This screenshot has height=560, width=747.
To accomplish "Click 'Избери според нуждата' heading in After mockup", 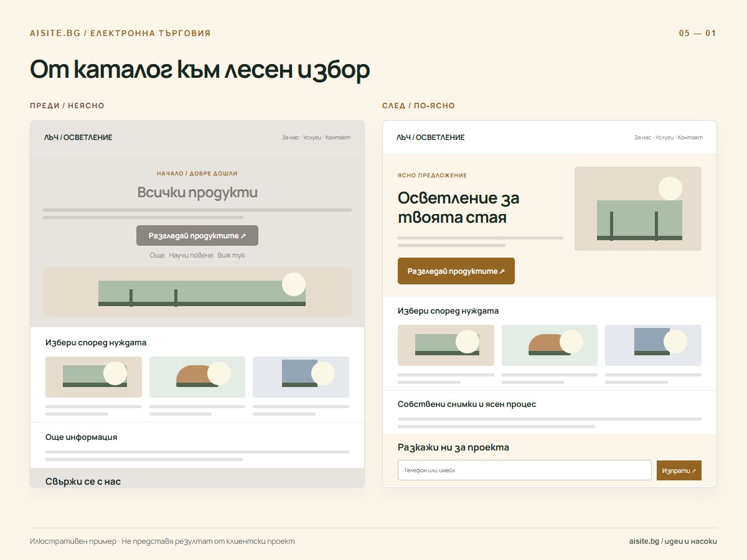I will (448, 311).
